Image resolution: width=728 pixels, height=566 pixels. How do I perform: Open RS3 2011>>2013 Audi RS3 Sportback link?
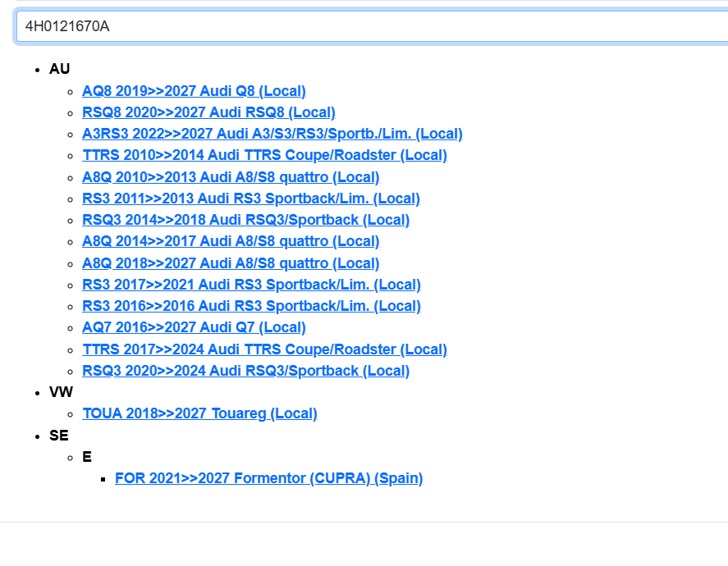coord(251,199)
